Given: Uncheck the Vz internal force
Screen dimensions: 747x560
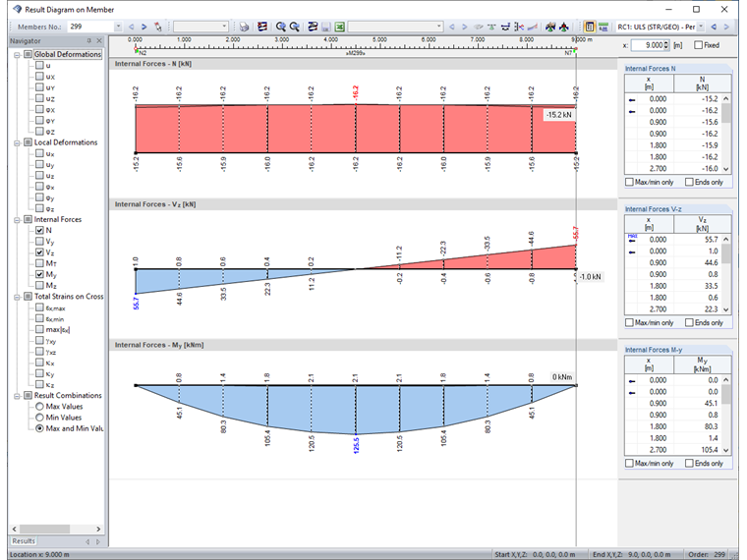Looking at the screenshot, I should pyautogui.click(x=39, y=252).
